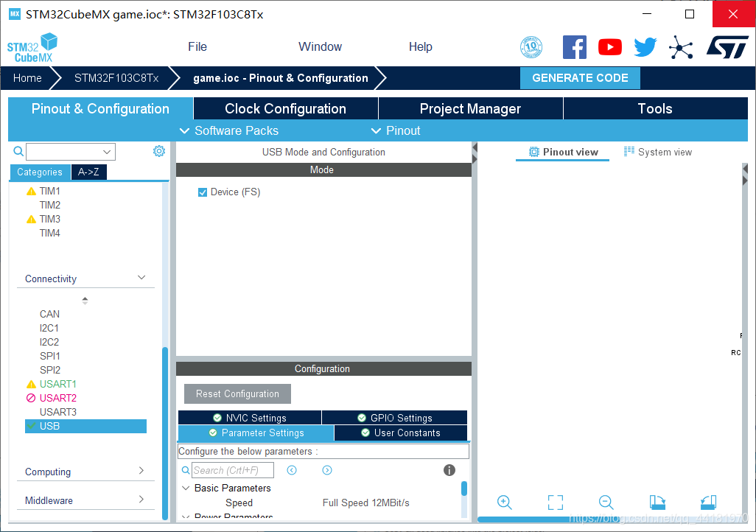This screenshot has height=532, width=756.
Task: Open the categories settings gear icon
Action: [x=159, y=152]
